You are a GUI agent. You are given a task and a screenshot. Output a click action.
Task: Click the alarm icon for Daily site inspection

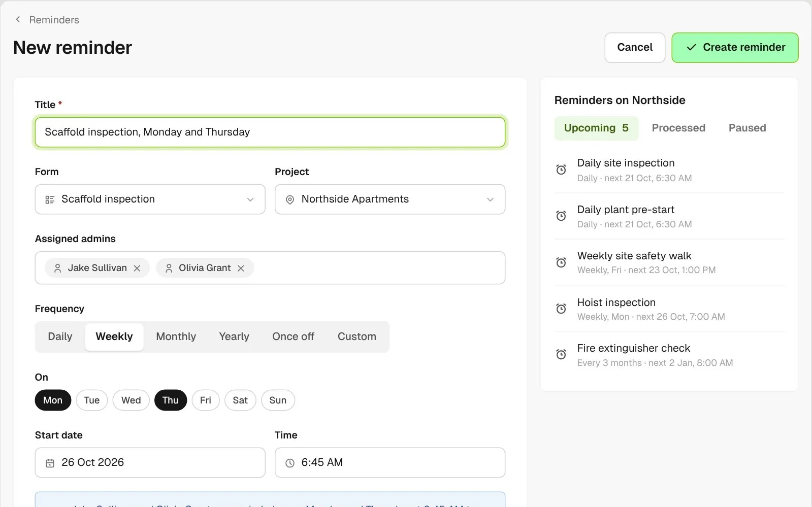pyautogui.click(x=561, y=170)
